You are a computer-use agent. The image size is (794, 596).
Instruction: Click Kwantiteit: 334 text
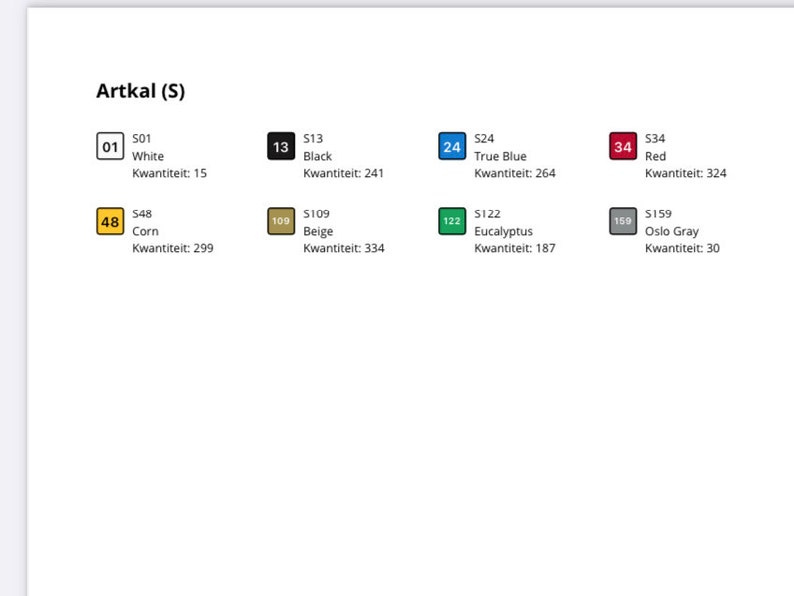(x=344, y=248)
